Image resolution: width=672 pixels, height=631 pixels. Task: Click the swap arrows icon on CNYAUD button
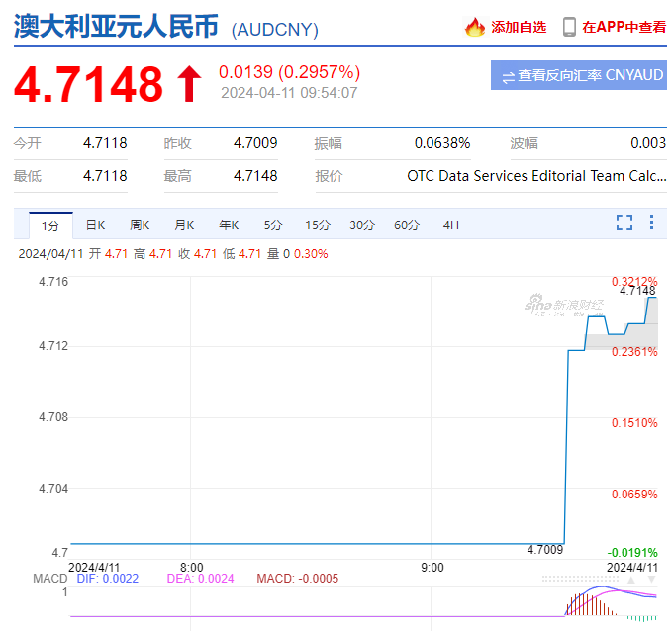pyautogui.click(x=508, y=76)
